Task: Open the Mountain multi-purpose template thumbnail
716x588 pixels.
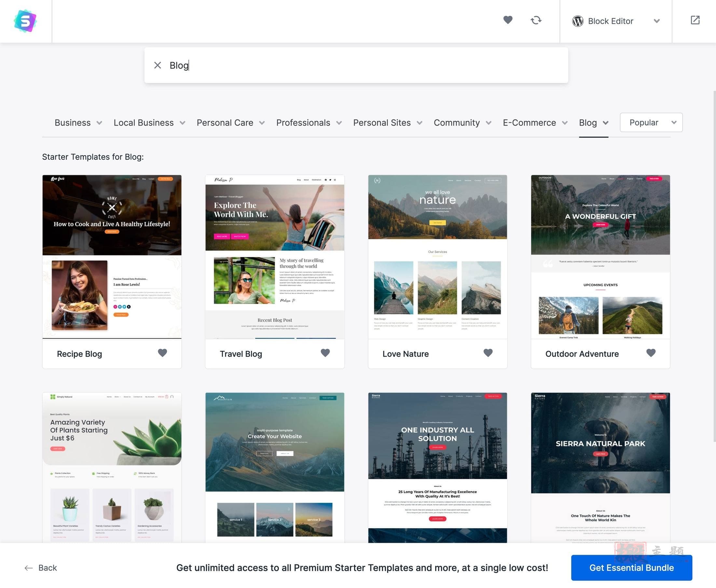Action: click(x=275, y=467)
